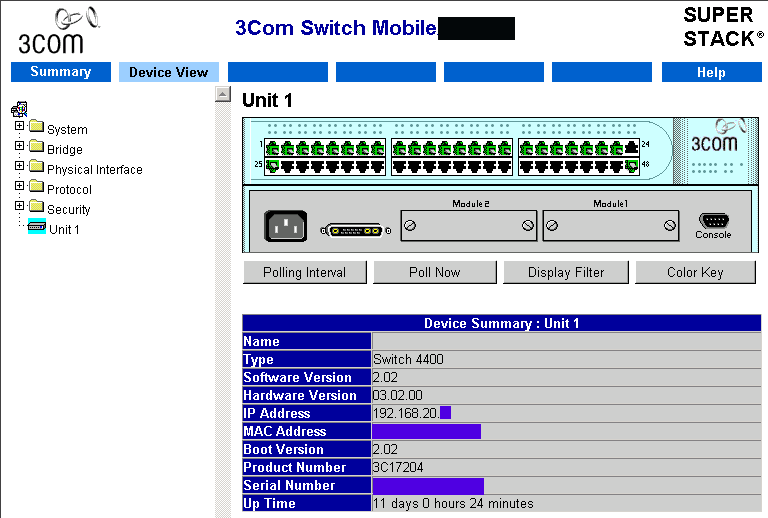Screen dimensions: 768x518
Task: Expand the Protocol tree node
Action: click(x=19, y=186)
